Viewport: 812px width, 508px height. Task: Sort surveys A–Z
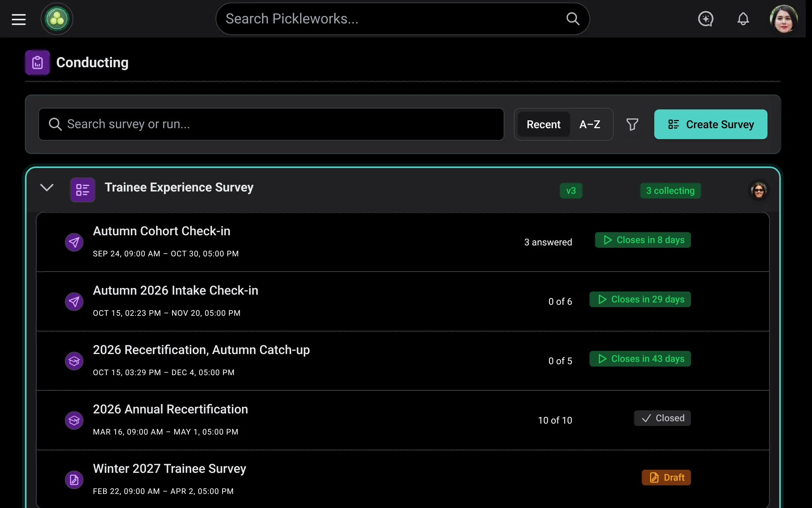point(590,124)
